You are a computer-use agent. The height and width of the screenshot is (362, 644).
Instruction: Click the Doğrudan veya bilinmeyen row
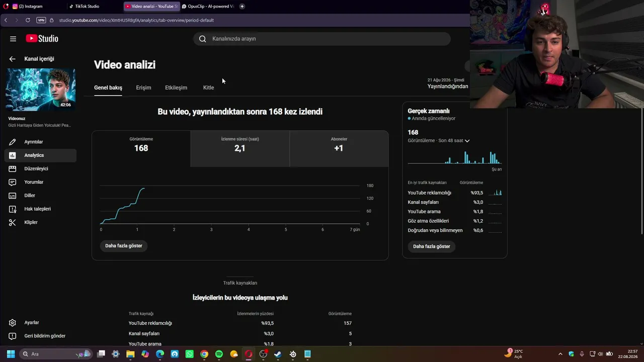455,230
